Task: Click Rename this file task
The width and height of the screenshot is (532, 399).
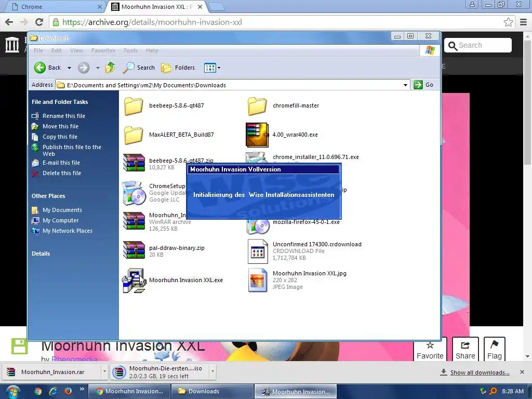Action: coord(64,116)
